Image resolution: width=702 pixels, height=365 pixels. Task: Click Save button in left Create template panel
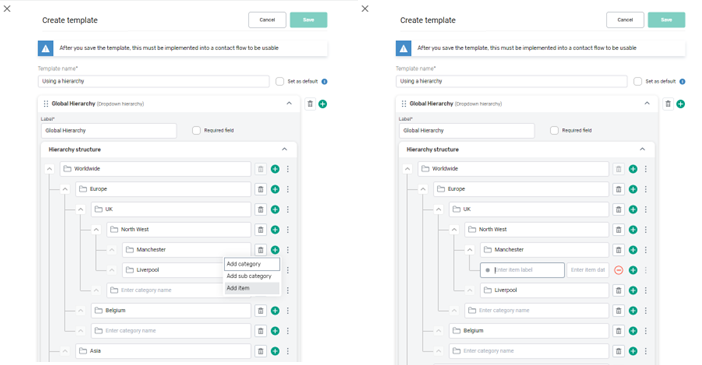[308, 20]
